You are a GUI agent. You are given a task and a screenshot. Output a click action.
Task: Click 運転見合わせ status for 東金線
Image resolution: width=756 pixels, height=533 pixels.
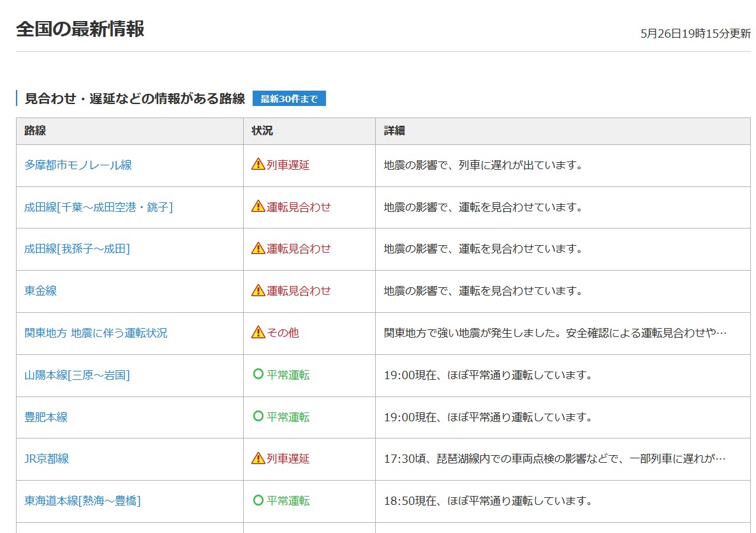(x=299, y=290)
